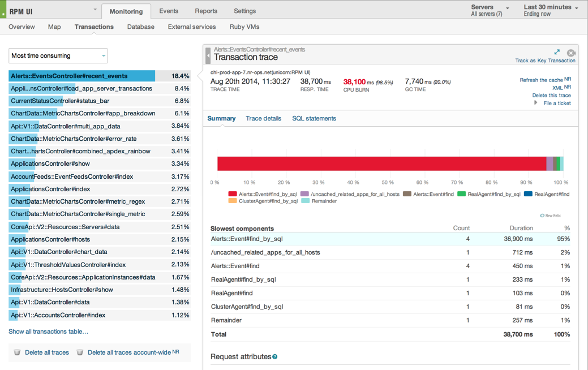Switch to the SQL statements tab
Image resolution: width=588 pixels, height=370 pixels.
(314, 118)
